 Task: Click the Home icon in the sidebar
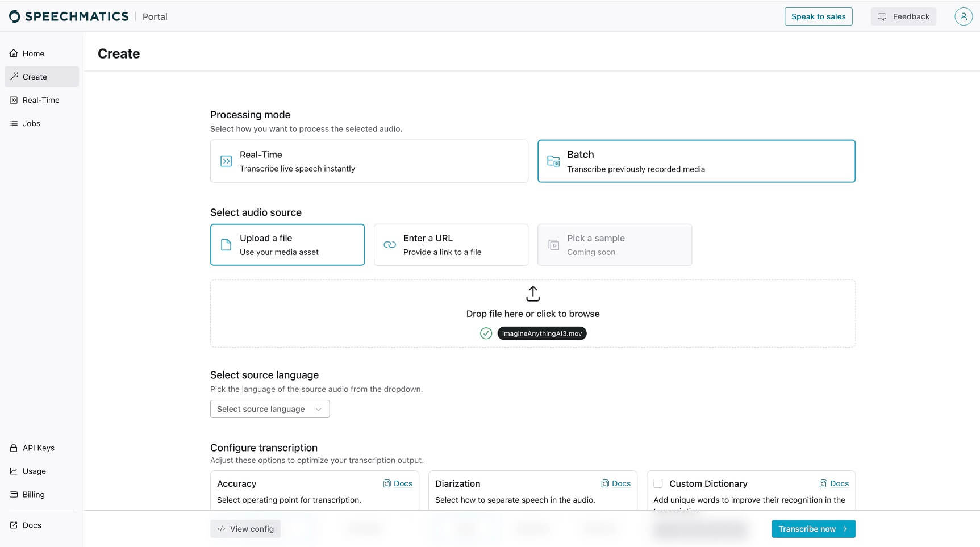[14, 53]
